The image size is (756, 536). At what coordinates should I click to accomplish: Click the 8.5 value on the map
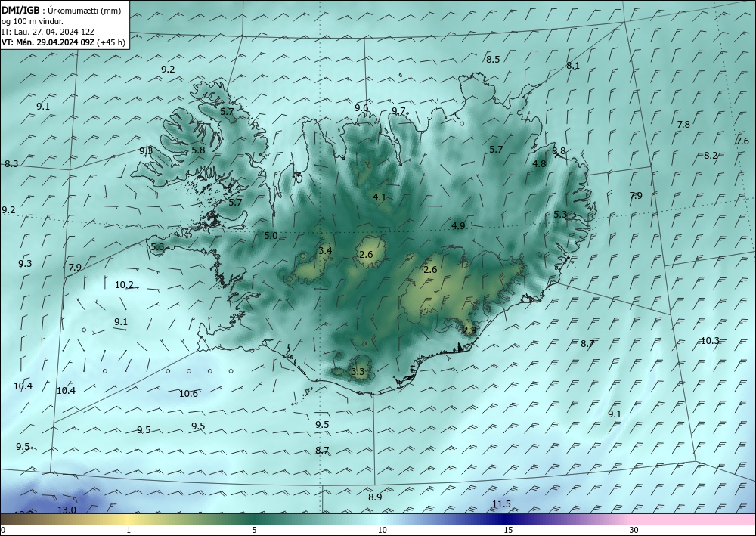(493, 59)
